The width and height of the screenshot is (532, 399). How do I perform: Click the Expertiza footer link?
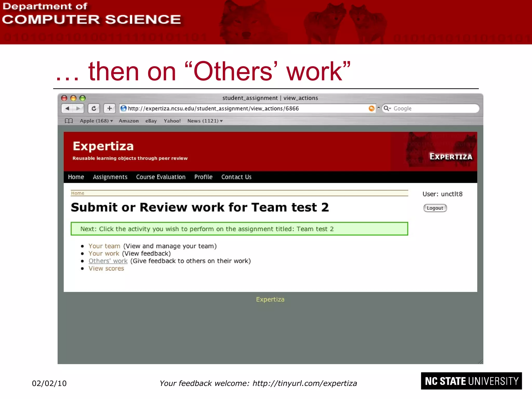coord(270,299)
